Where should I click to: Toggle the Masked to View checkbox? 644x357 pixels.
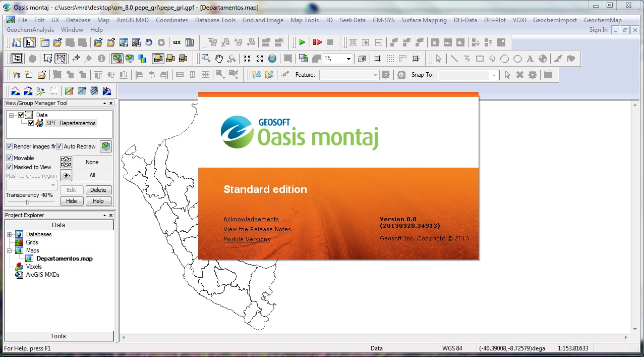click(x=9, y=167)
